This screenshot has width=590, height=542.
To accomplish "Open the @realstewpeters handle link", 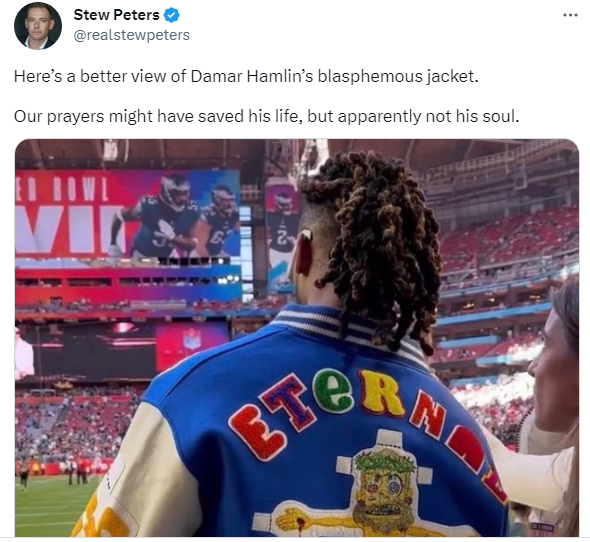I will tap(131, 35).
